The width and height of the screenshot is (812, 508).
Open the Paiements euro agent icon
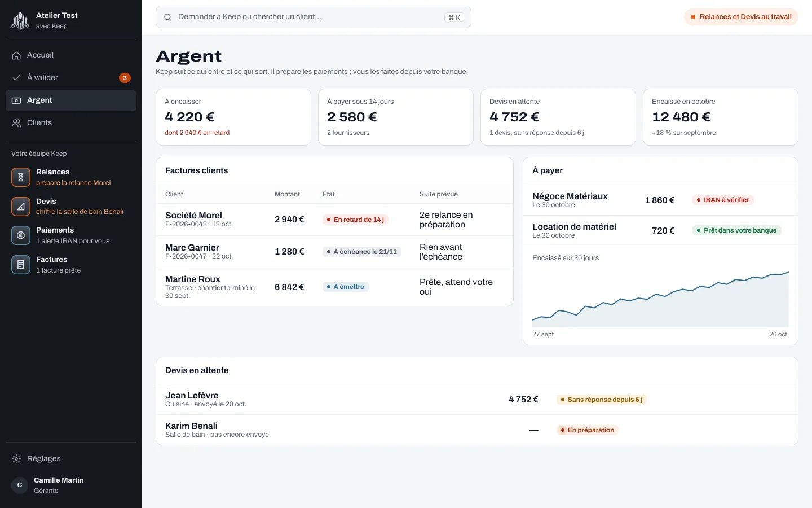pyautogui.click(x=21, y=235)
